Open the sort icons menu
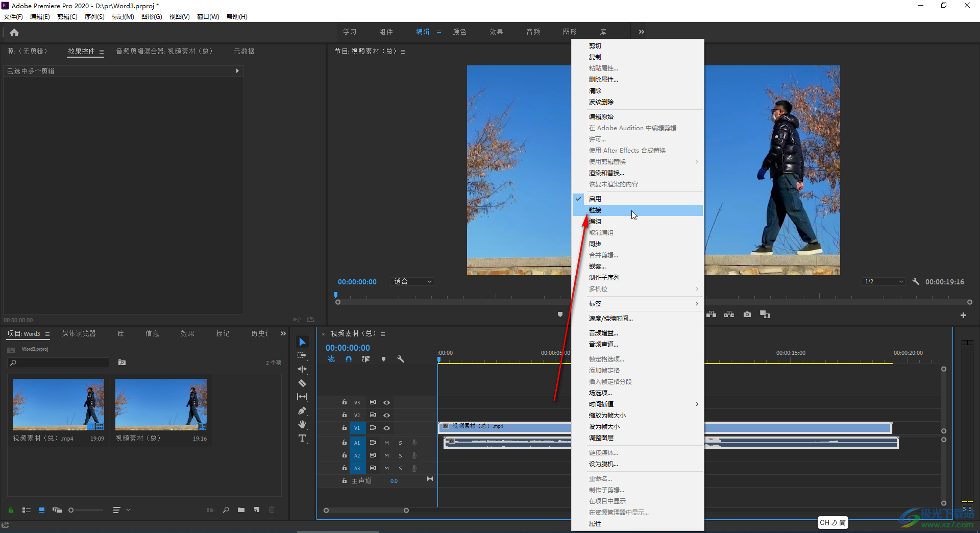This screenshot has height=533, width=980. [117, 510]
